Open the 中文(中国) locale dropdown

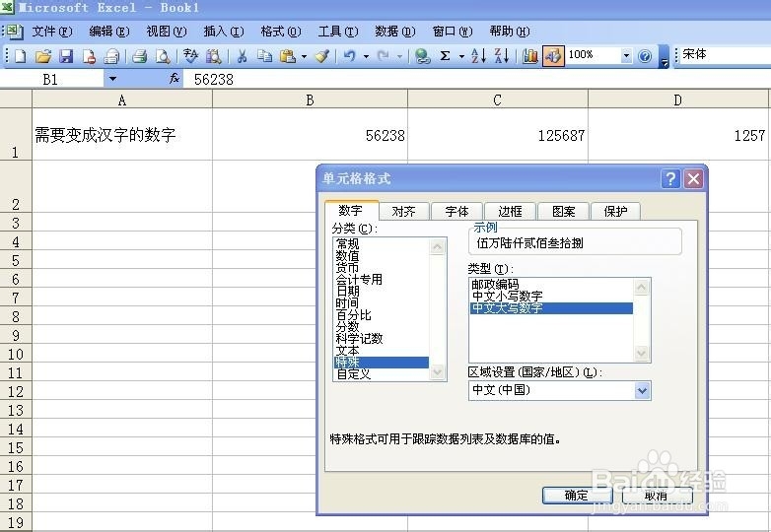[x=642, y=390]
